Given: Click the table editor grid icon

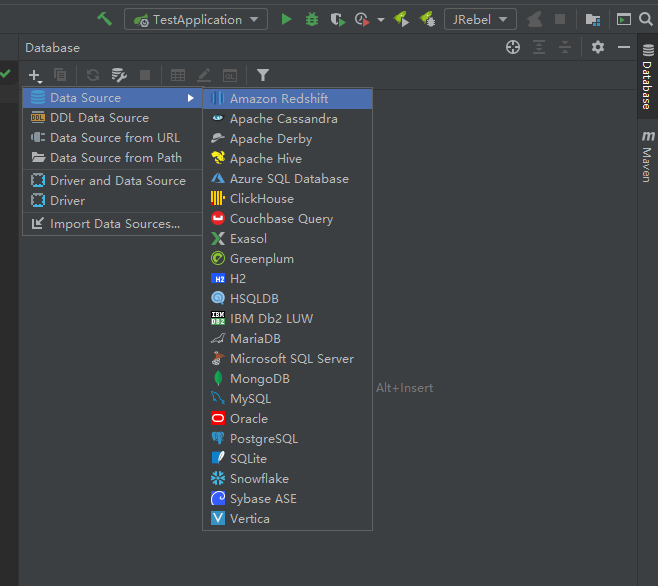Looking at the screenshot, I should click(x=178, y=75).
